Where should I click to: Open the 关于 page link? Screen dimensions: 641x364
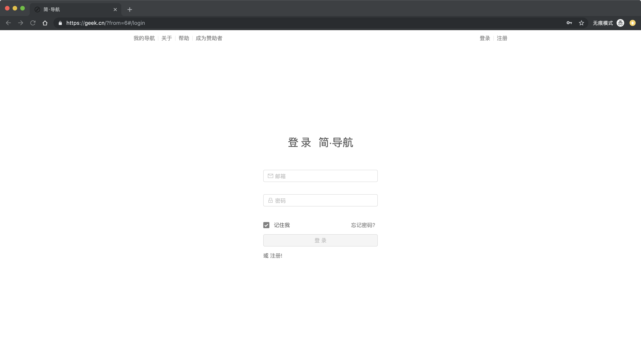point(167,38)
